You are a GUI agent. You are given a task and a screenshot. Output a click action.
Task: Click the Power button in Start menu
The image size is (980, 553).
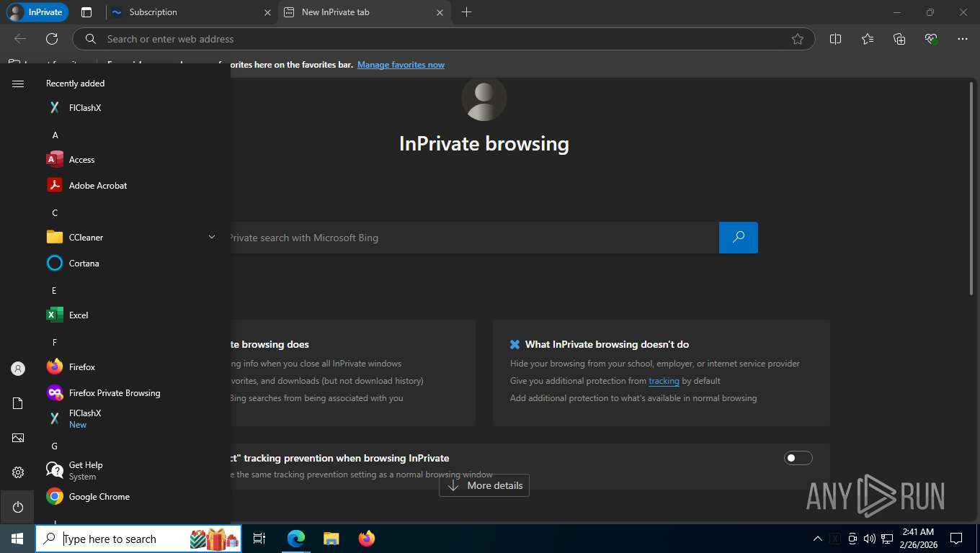point(18,507)
